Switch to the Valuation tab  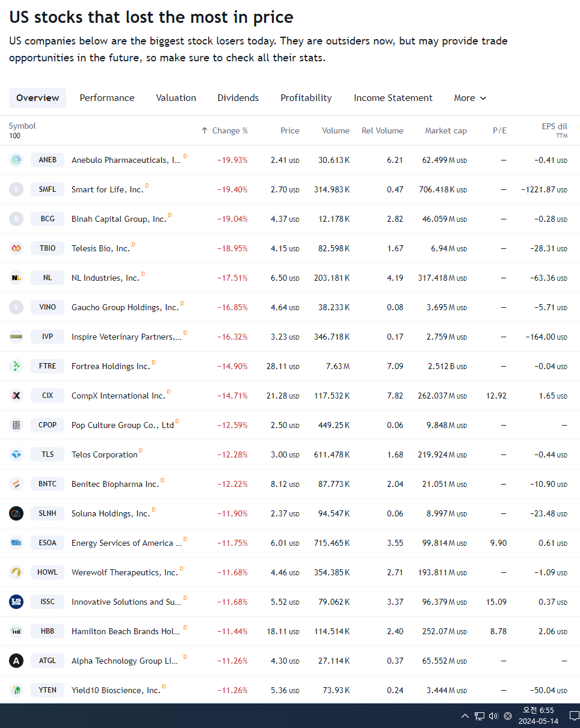click(x=176, y=98)
